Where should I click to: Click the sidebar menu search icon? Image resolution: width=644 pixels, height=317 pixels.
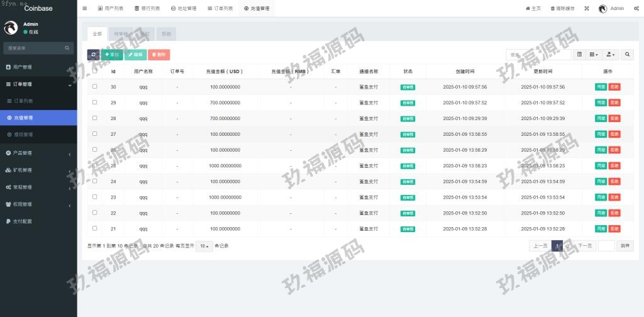[x=67, y=48]
